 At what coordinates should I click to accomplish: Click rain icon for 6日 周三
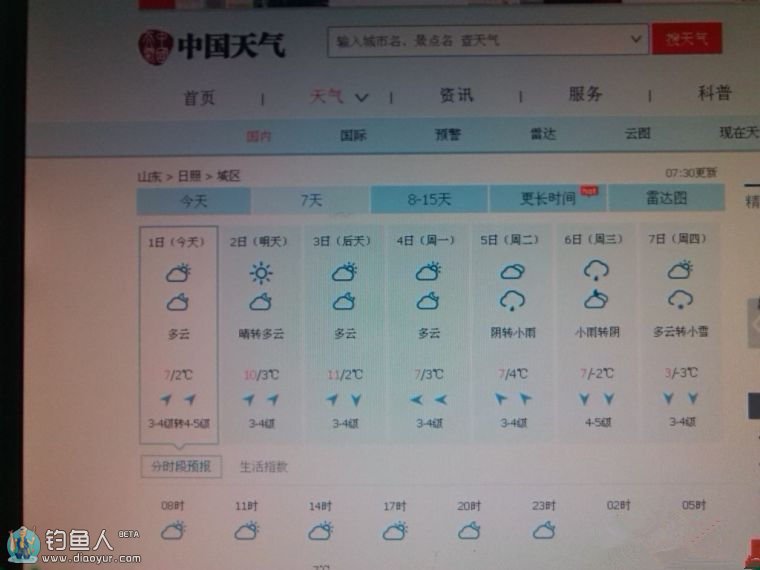[597, 270]
